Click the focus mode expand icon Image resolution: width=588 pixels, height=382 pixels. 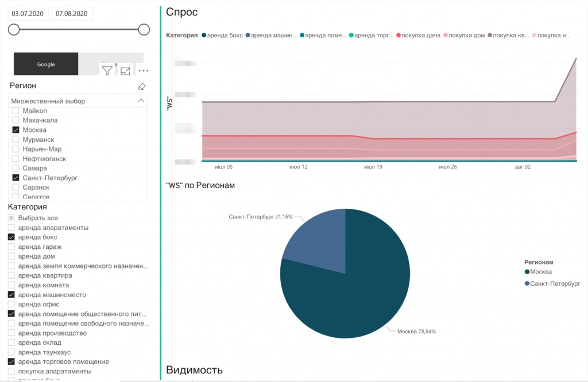tap(125, 71)
